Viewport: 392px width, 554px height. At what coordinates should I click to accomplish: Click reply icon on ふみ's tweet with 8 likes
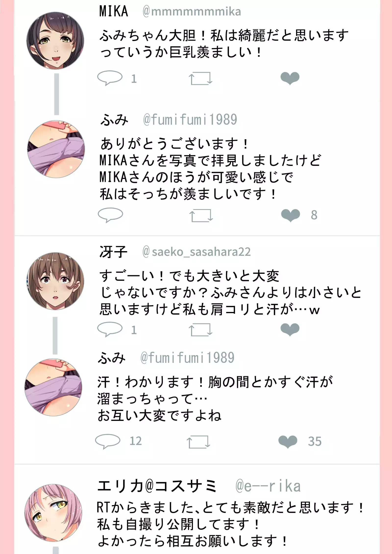tap(110, 215)
